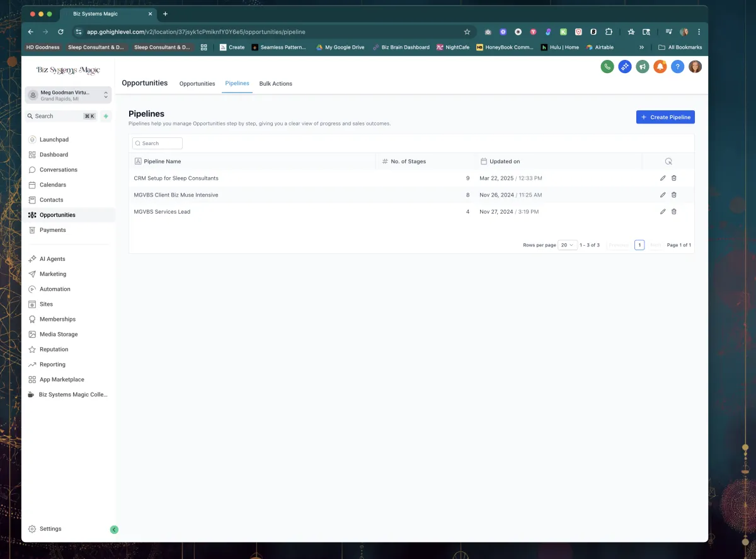Show more bookmarks with the double chevron
Screen dimensions: 756x559
641,47
